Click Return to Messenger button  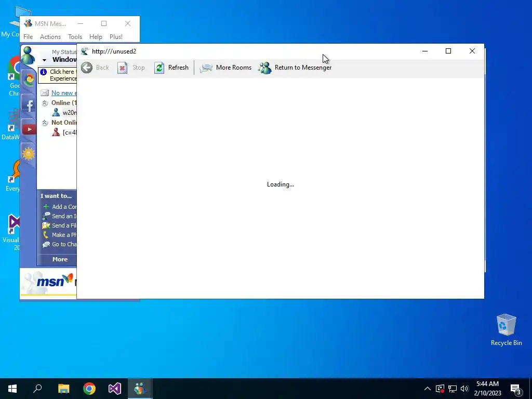[295, 68]
